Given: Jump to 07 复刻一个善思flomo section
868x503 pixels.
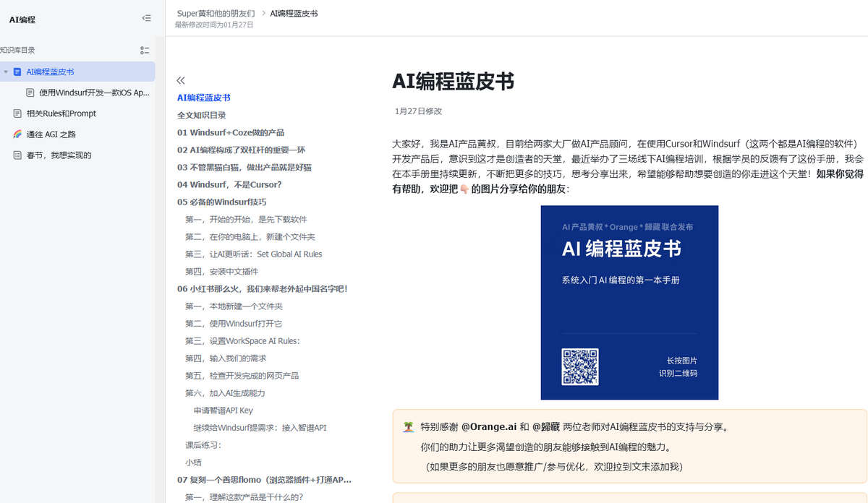Looking at the screenshot, I should [265, 479].
